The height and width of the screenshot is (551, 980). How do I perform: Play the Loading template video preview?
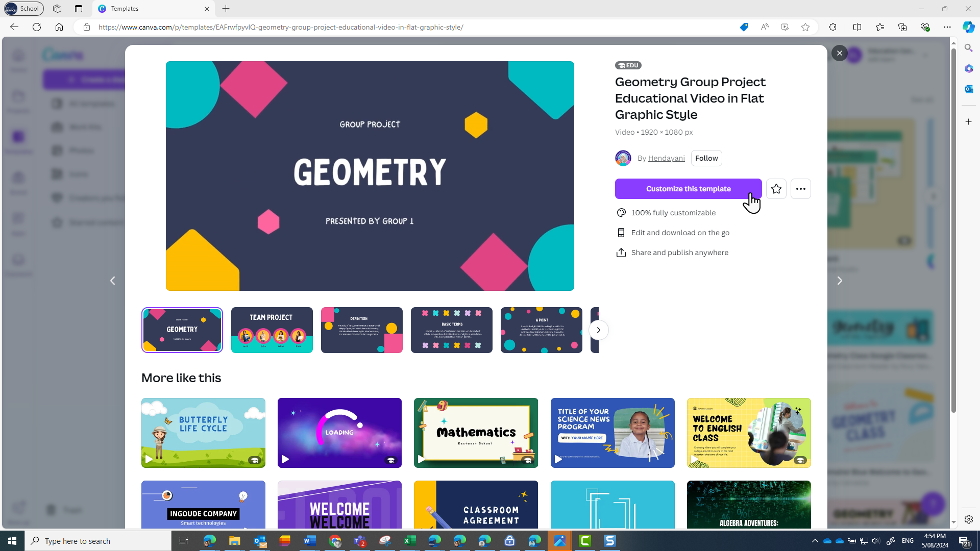(285, 459)
